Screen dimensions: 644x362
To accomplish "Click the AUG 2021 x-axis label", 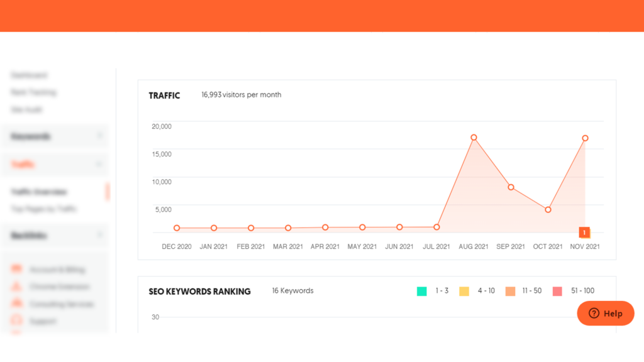I will click(474, 246).
